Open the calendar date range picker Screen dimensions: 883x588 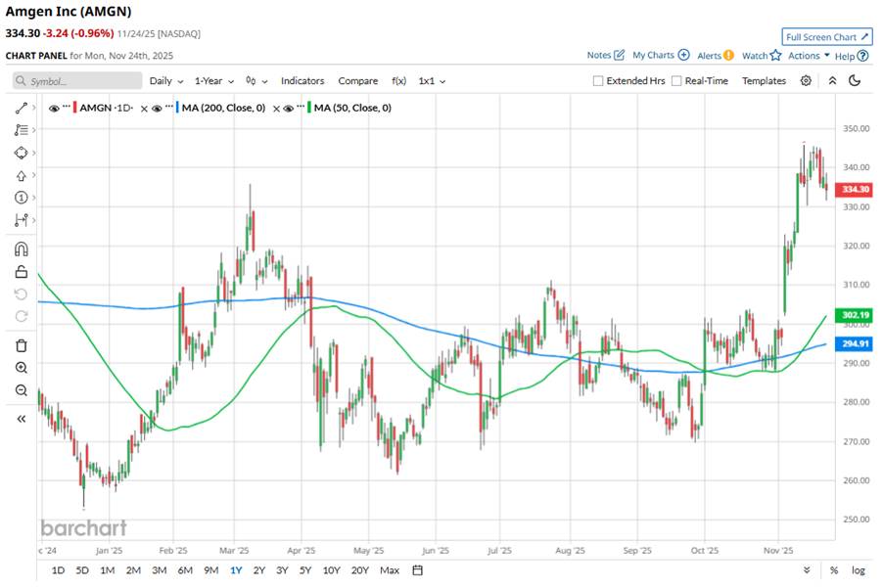click(418, 570)
